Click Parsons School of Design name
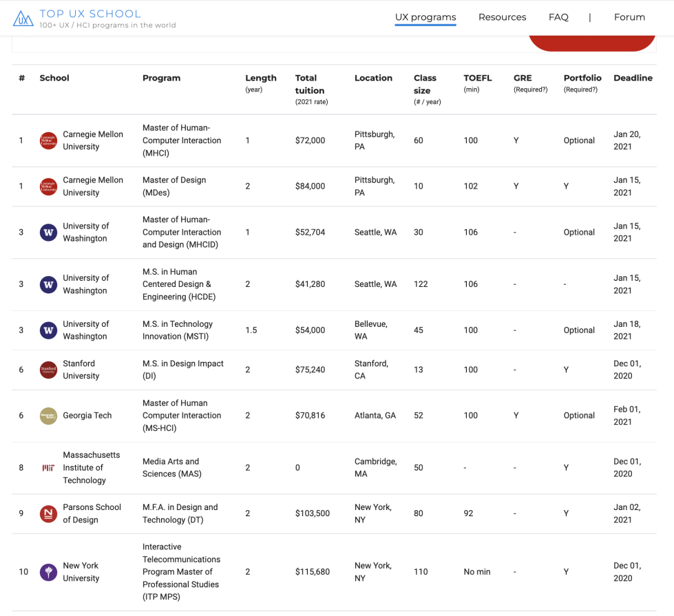674x616 pixels. point(92,513)
